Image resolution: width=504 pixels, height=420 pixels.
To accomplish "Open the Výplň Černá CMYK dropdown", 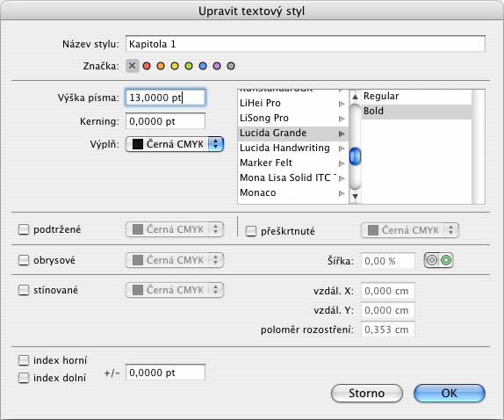I will [x=175, y=144].
